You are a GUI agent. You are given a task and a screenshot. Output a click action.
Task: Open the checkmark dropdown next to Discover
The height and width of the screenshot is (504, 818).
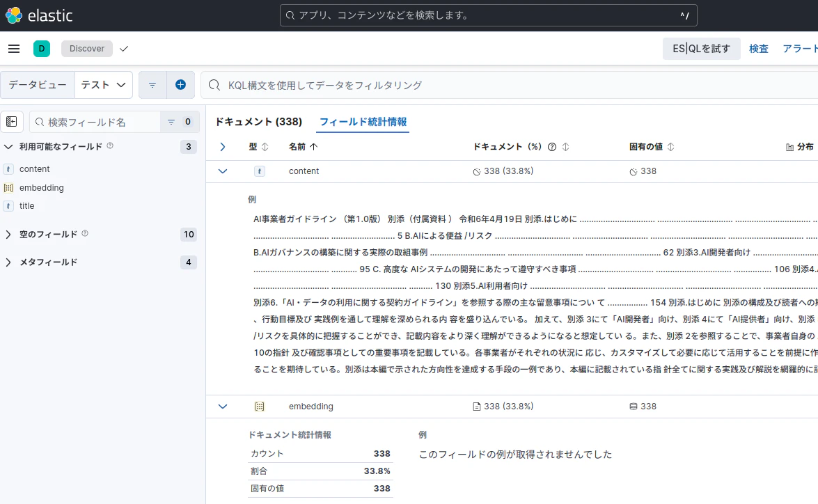pos(124,49)
